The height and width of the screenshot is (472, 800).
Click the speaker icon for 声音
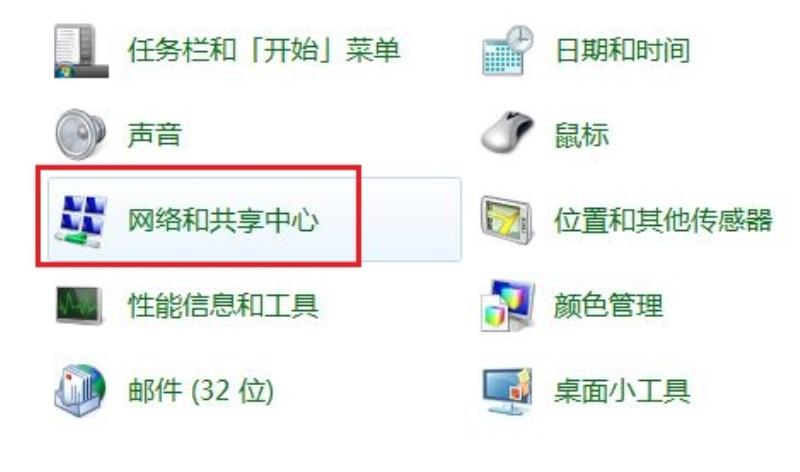pos(81,134)
